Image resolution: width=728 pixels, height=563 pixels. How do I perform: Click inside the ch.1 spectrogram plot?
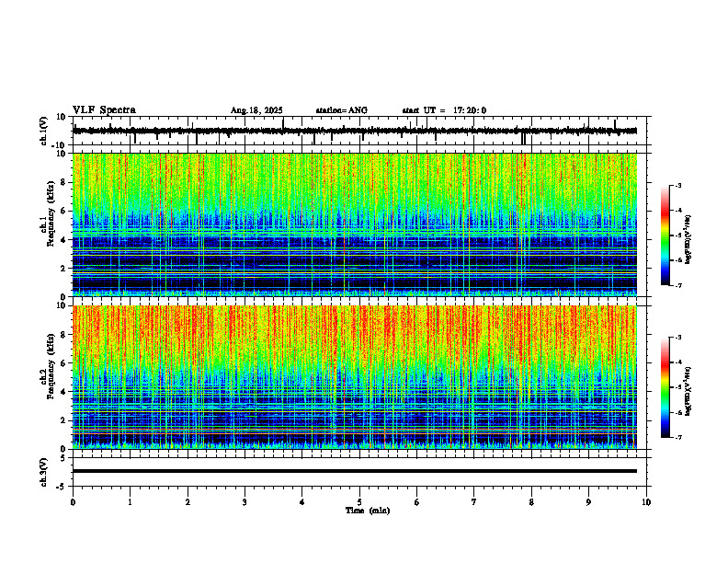[x=354, y=224]
